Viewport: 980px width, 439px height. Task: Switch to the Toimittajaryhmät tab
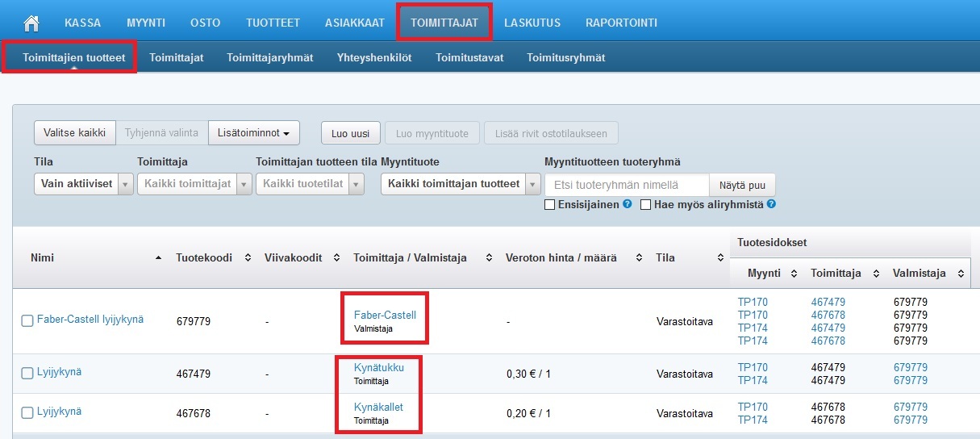pos(269,58)
